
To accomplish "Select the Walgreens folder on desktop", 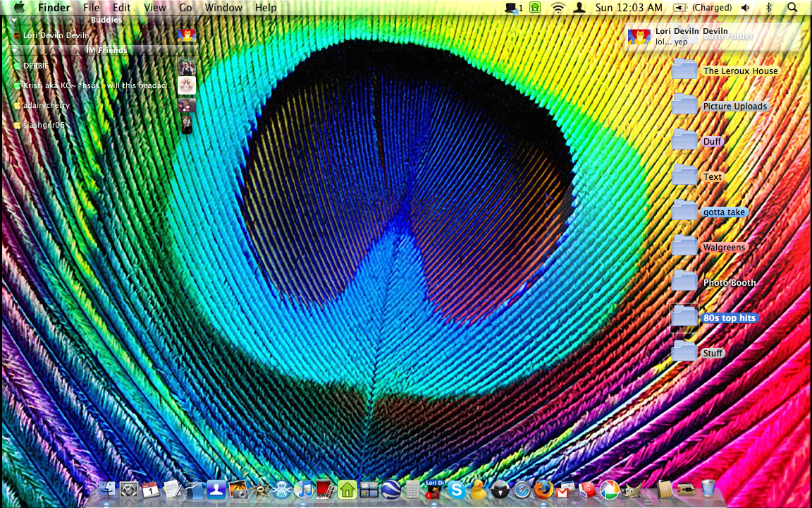I will coord(709,246).
